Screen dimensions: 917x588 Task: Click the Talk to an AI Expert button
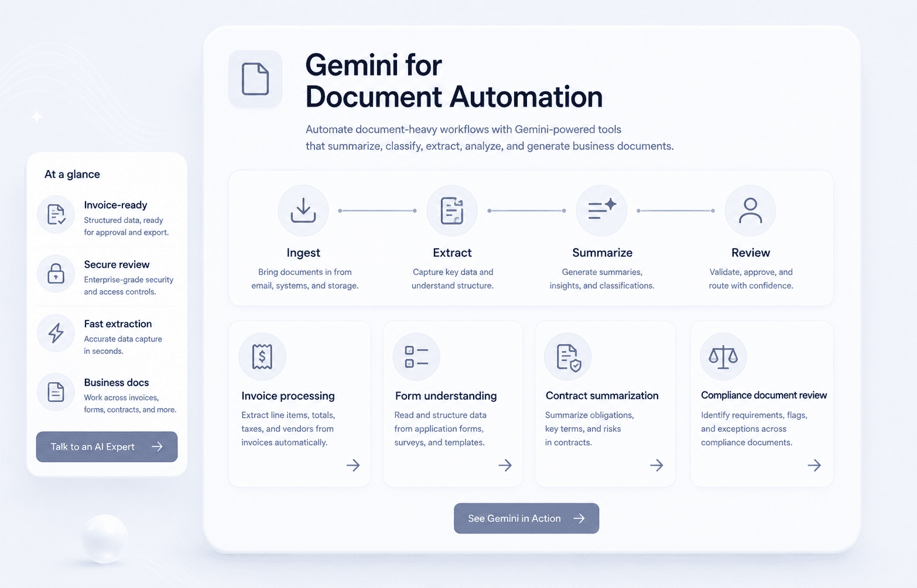[x=107, y=447]
